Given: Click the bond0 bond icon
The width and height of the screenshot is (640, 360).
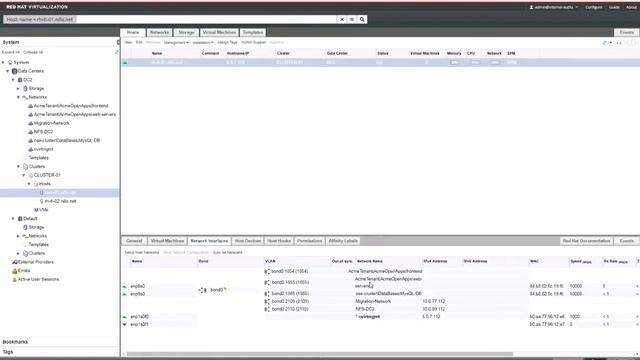Looking at the screenshot, I should [202, 290].
